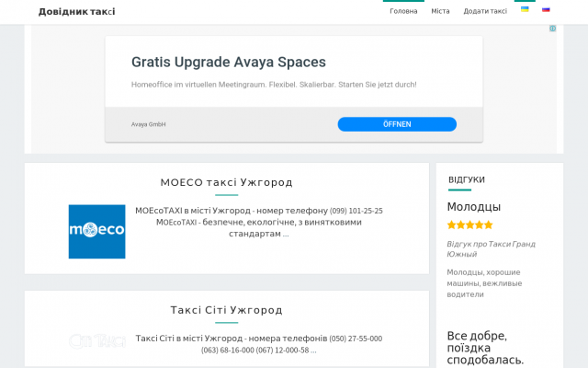
Task: Click the moeco logo thumbnail
Action: pyautogui.click(x=96, y=231)
